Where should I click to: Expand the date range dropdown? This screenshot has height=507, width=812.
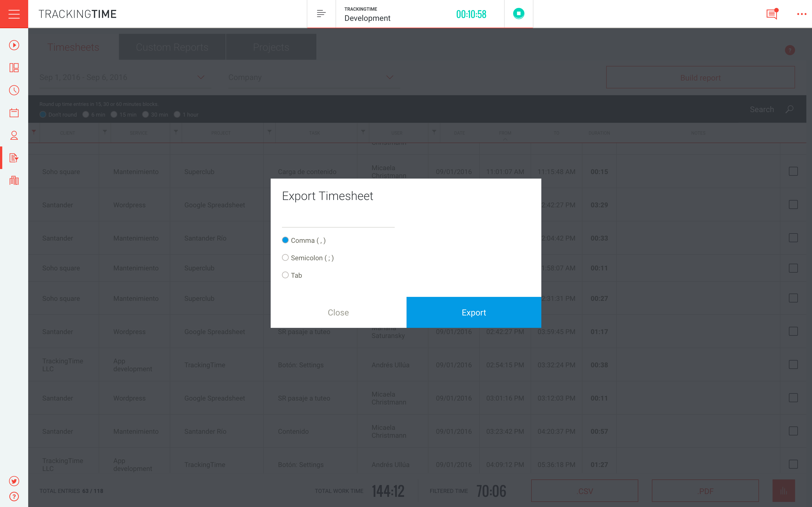[201, 77]
